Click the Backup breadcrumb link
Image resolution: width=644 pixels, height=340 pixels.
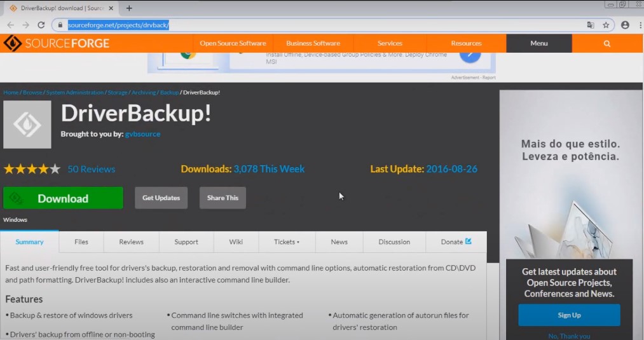(169, 92)
